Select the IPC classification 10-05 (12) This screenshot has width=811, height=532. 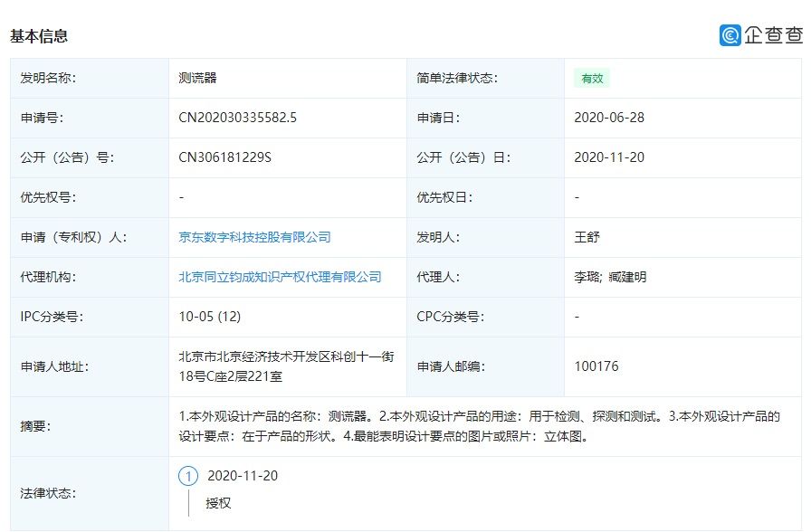(x=212, y=317)
